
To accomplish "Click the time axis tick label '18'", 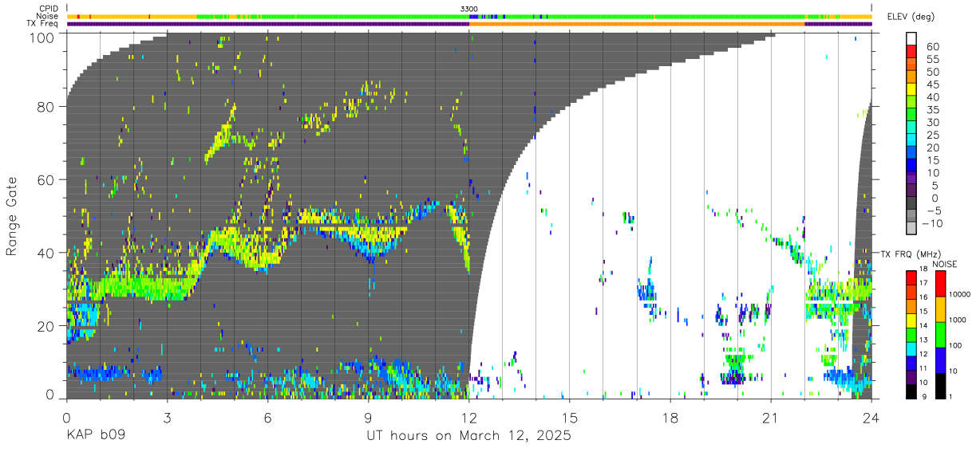I will [x=670, y=419].
